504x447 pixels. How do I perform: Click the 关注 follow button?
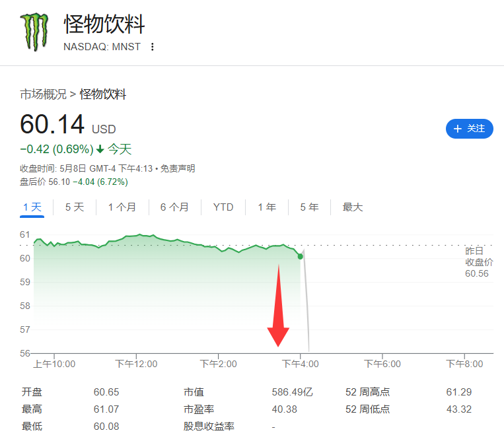[x=469, y=129]
